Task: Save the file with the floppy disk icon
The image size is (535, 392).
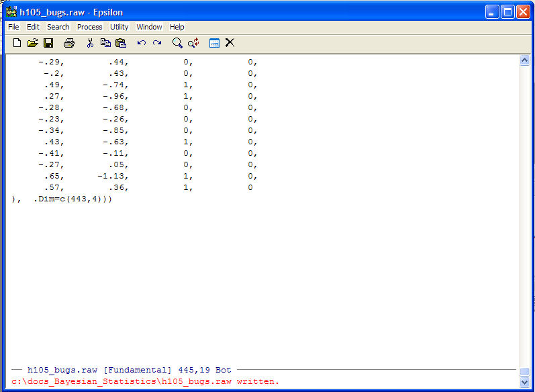Action: click(48, 43)
